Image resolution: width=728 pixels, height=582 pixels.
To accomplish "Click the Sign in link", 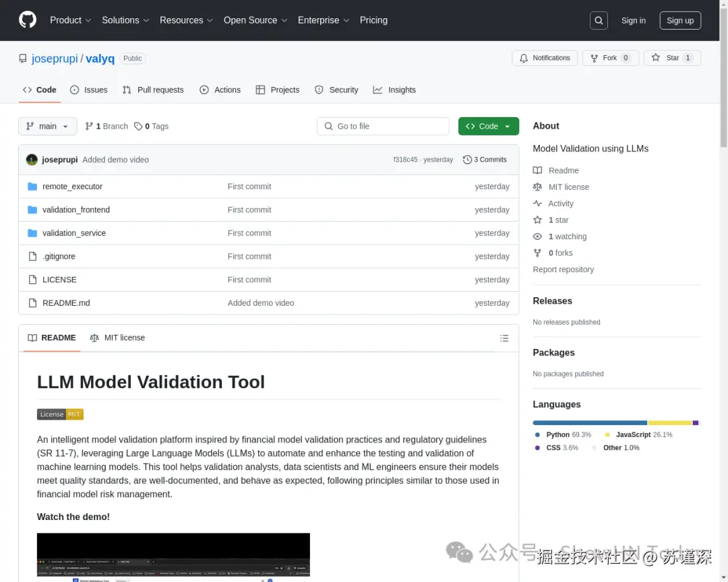I will click(633, 20).
